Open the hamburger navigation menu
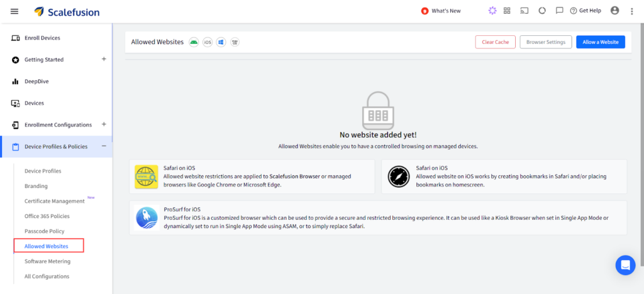Image resolution: width=644 pixels, height=294 pixels. (14, 11)
